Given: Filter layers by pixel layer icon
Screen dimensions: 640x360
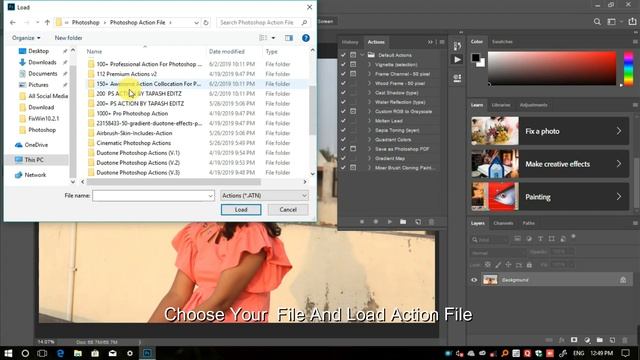Looking at the screenshot, I should [518, 239].
